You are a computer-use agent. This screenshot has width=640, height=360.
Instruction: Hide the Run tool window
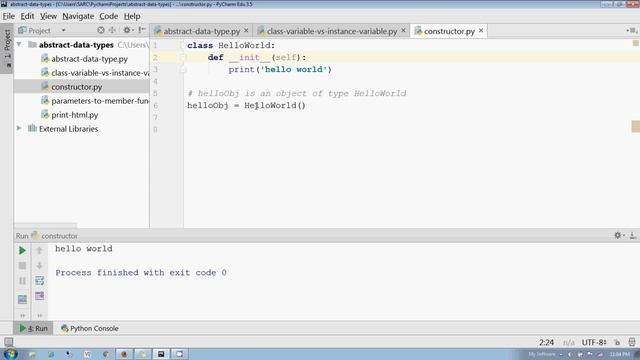[633, 236]
